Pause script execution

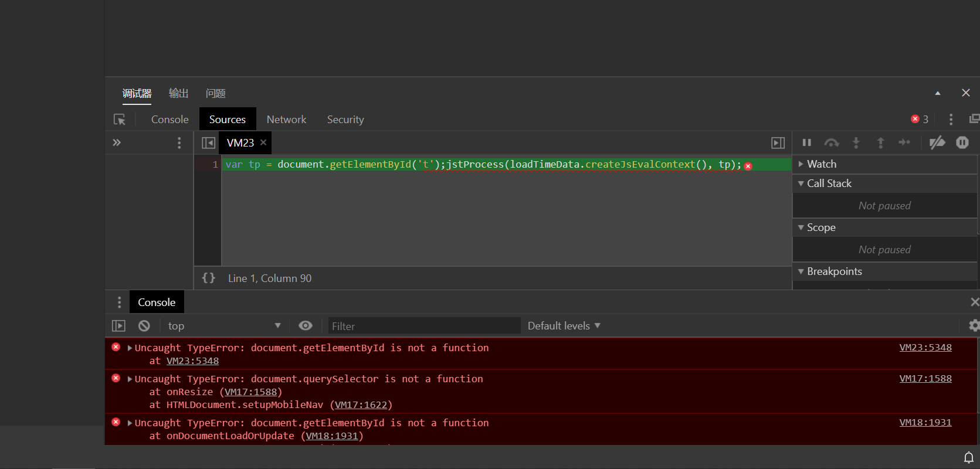[807, 142]
